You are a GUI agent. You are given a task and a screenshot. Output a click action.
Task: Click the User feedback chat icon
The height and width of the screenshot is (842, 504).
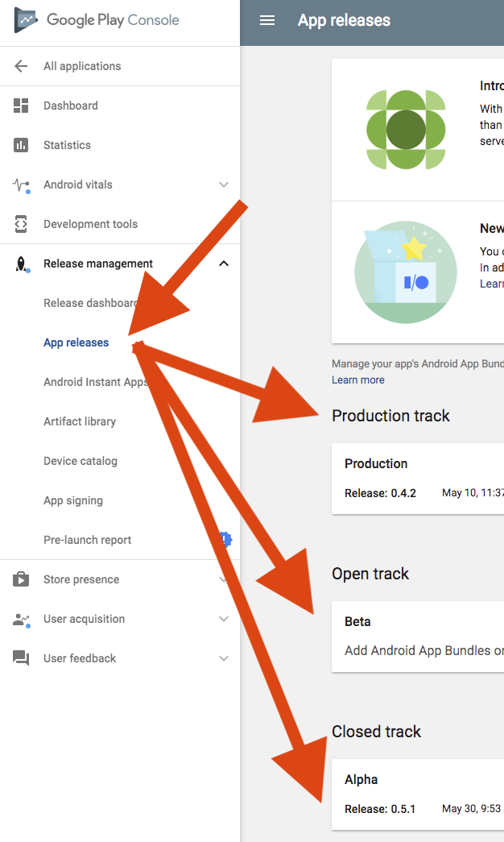point(21,658)
